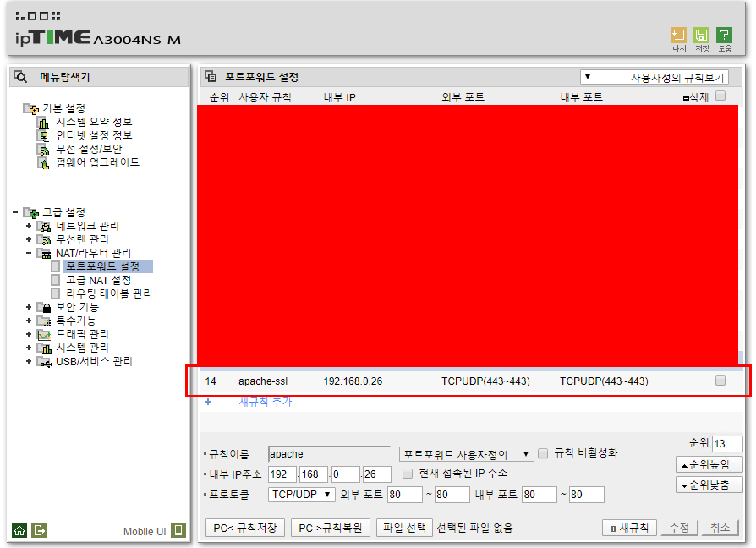The height and width of the screenshot is (548, 756).
Task: Click the 펌웨어 업그레이드 icon
Action: pyautogui.click(x=43, y=163)
